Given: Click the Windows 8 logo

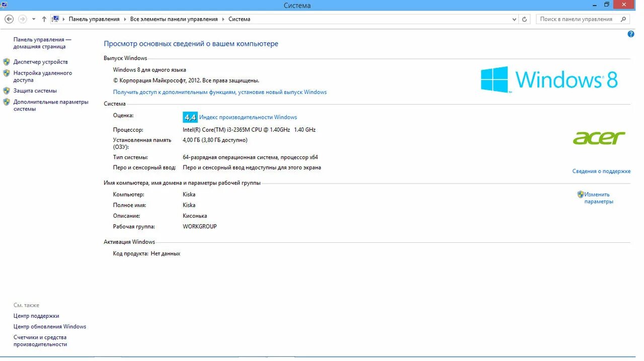Looking at the screenshot, I should [549, 79].
